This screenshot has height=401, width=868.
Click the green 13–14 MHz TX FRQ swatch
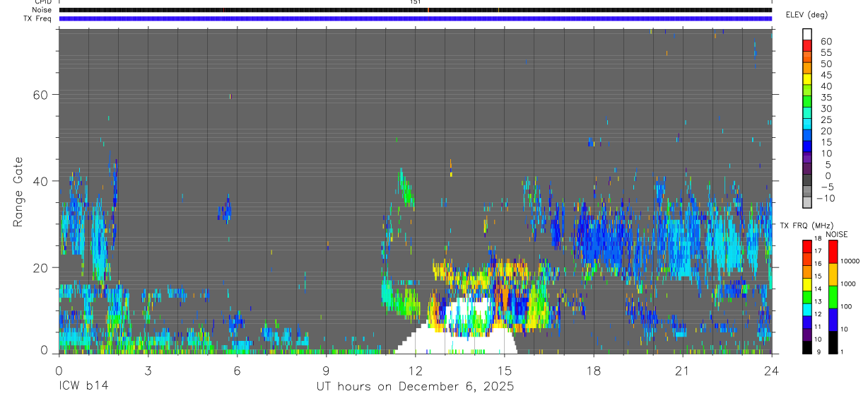pyautogui.click(x=807, y=297)
